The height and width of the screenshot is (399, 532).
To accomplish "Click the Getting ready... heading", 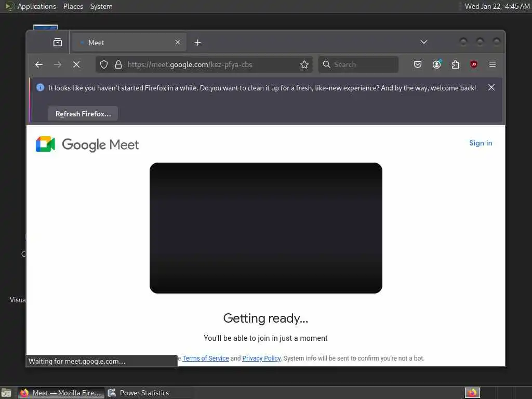I will [x=265, y=318].
